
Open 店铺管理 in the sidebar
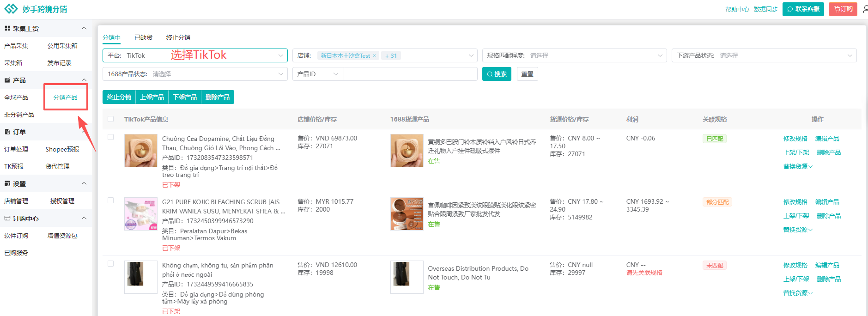pyautogui.click(x=16, y=201)
